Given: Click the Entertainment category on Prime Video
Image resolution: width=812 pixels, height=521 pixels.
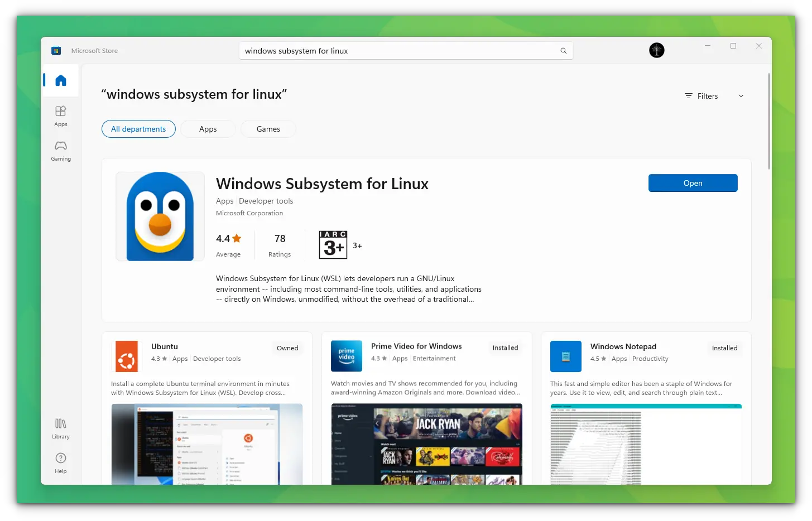Looking at the screenshot, I should pos(434,358).
